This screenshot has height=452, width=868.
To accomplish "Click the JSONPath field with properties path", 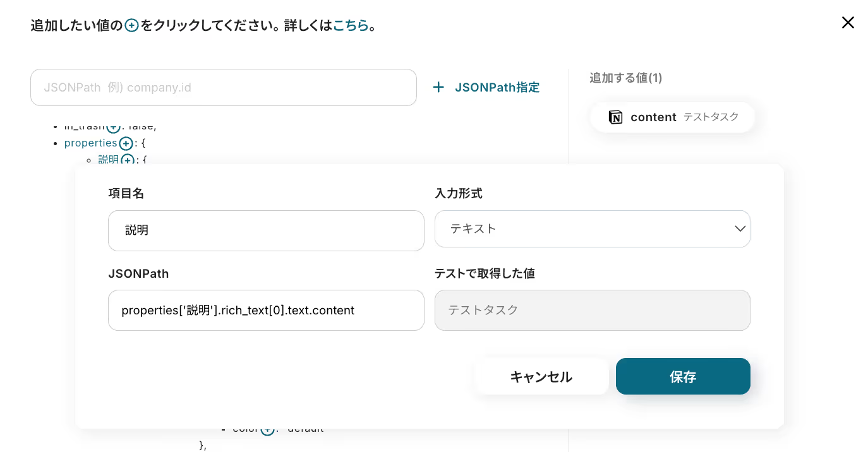I will click(x=266, y=310).
